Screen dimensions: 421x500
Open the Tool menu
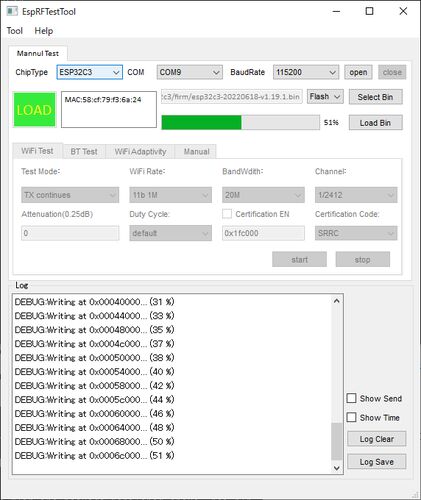pos(15,31)
